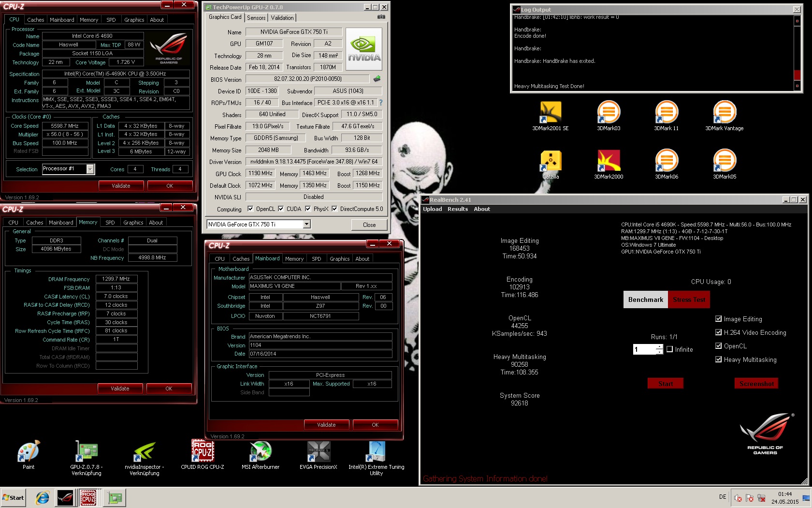Switch to the CPU-Z taskbar item
This screenshot has height=508, width=812.
[x=88, y=497]
